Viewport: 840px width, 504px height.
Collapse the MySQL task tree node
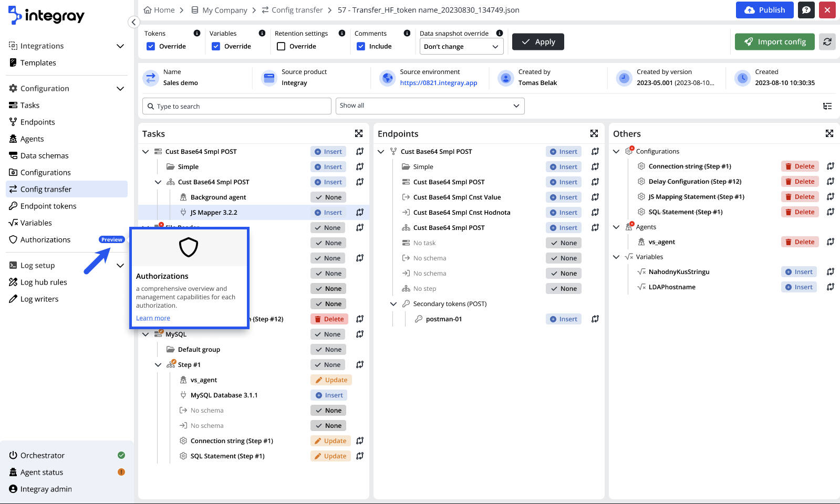(146, 334)
